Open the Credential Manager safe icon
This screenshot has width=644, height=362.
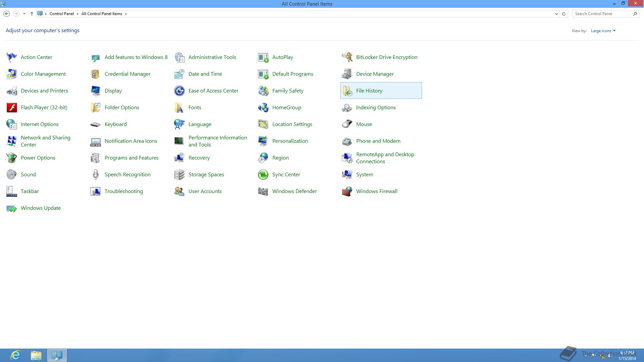pyautogui.click(x=96, y=74)
